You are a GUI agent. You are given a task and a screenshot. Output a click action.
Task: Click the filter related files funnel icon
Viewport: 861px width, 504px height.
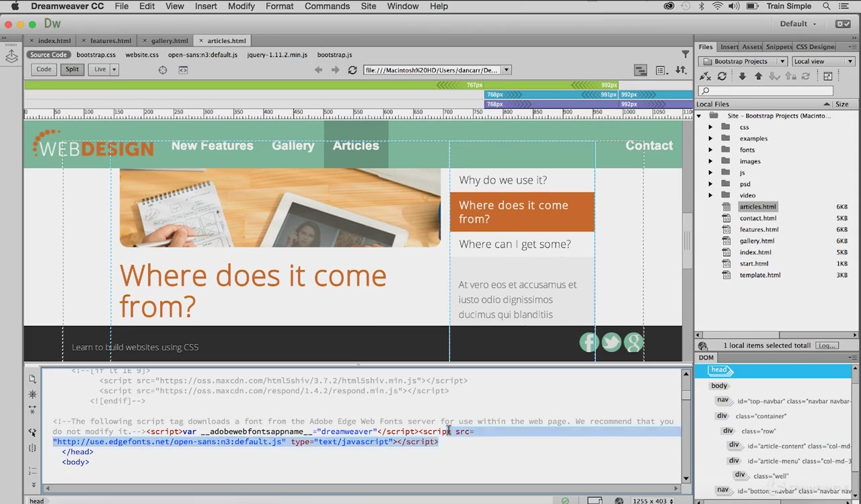685,54
